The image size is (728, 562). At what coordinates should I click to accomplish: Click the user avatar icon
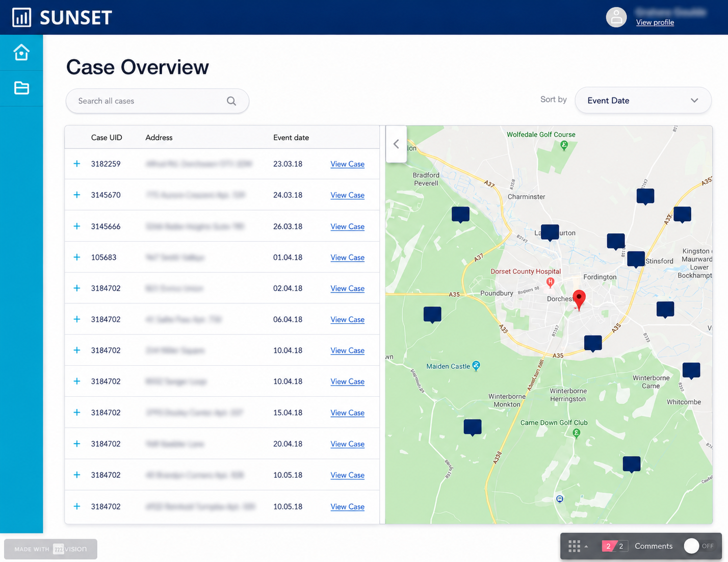616,17
